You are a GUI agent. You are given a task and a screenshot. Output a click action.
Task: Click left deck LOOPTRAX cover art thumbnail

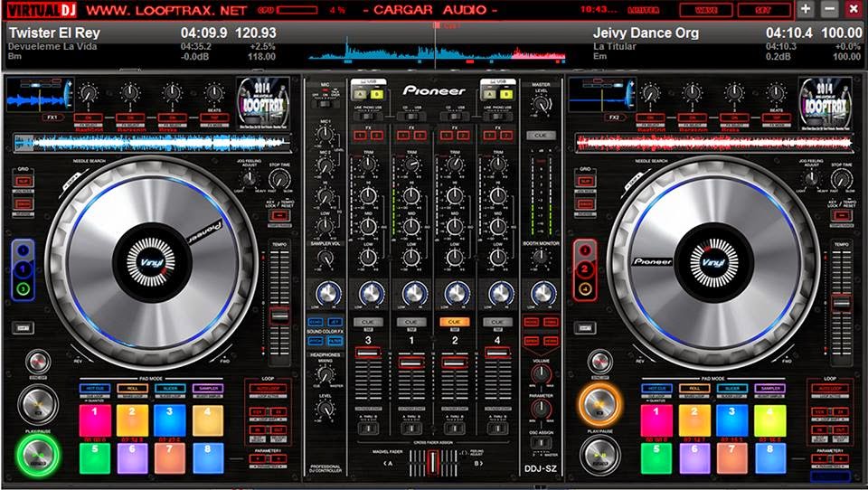pos(262,104)
